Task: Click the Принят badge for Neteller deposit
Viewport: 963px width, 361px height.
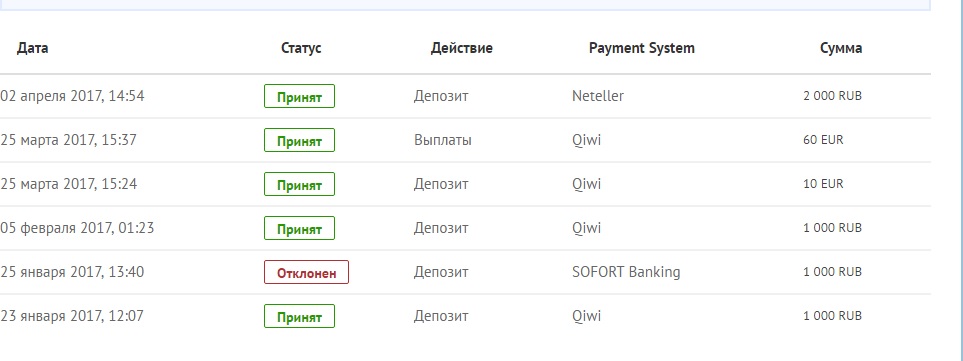Action: tap(300, 96)
